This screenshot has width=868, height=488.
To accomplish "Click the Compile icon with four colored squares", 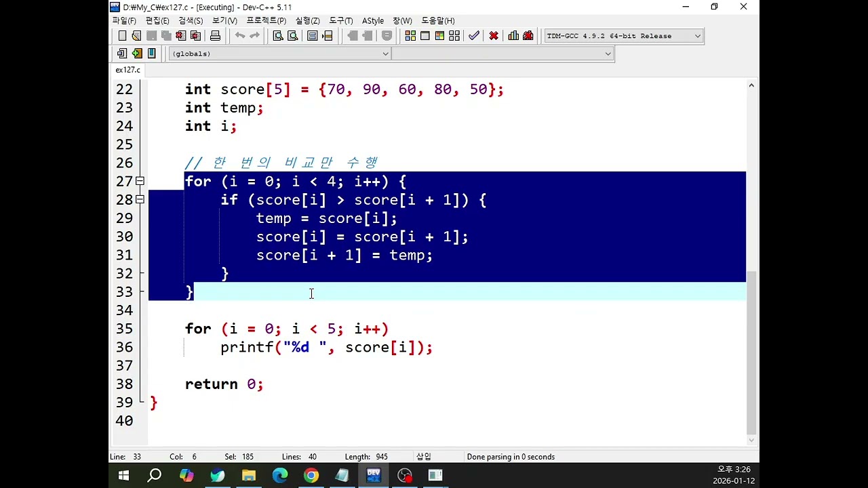I will coord(410,36).
